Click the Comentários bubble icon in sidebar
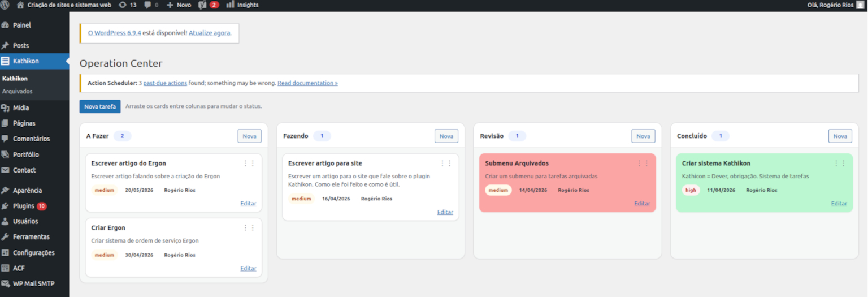The width and height of the screenshot is (868, 297). [x=5, y=139]
